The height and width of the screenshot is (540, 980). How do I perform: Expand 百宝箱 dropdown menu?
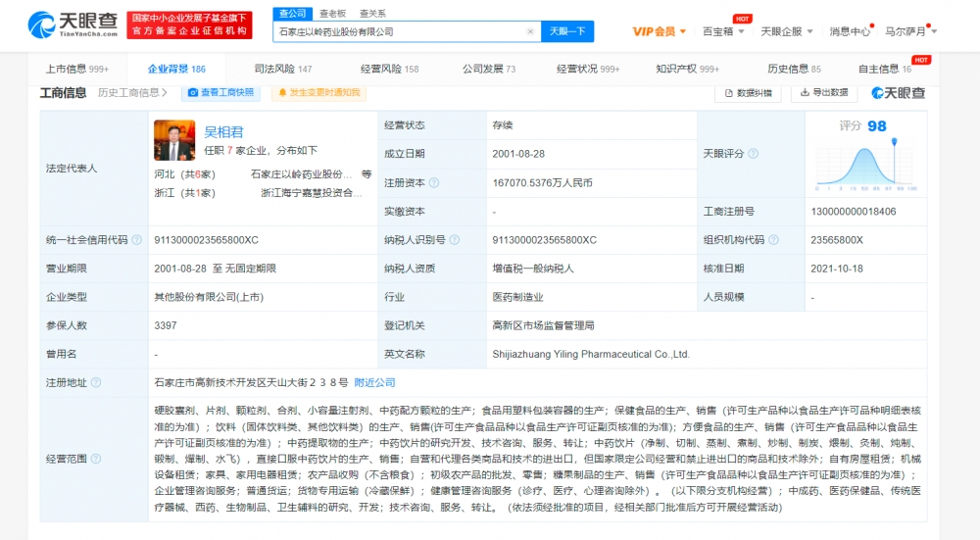[723, 31]
